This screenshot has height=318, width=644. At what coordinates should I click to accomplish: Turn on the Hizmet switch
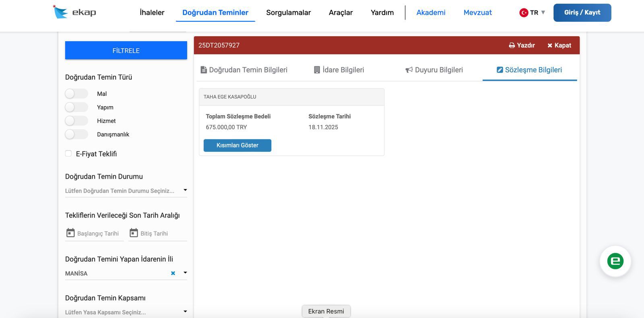(x=76, y=121)
